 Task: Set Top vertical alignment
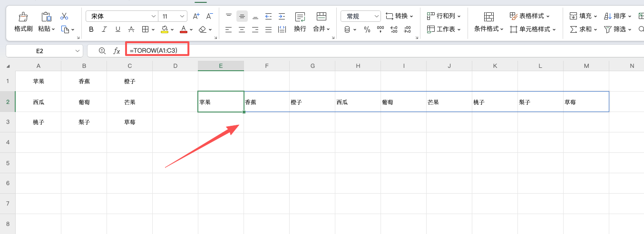click(x=229, y=16)
